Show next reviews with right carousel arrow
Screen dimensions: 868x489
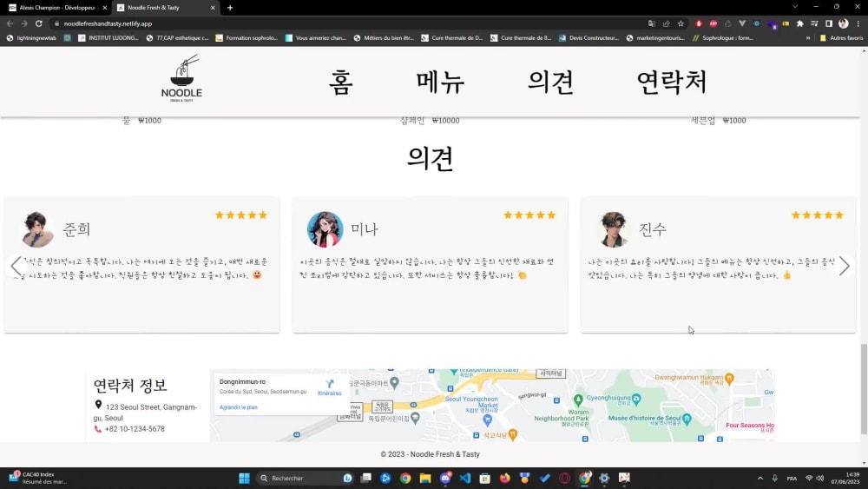coord(845,266)
